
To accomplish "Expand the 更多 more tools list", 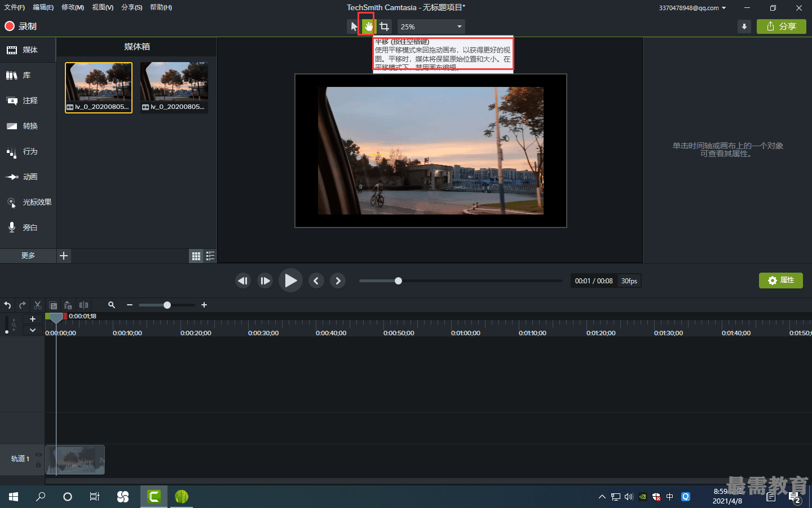I will click(x=28, y=256).
